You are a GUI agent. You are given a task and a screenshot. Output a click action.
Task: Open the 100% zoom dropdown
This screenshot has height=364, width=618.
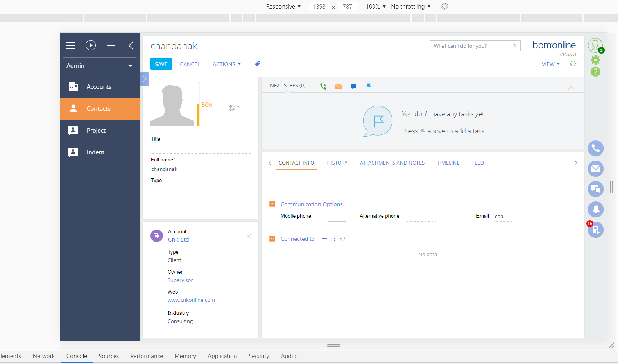(x=376, y=7)
